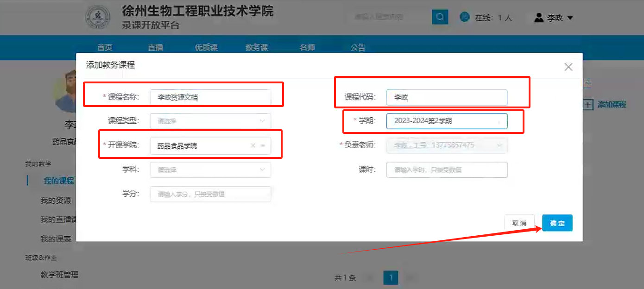Focus the 学分 input field

click(210, 194)
